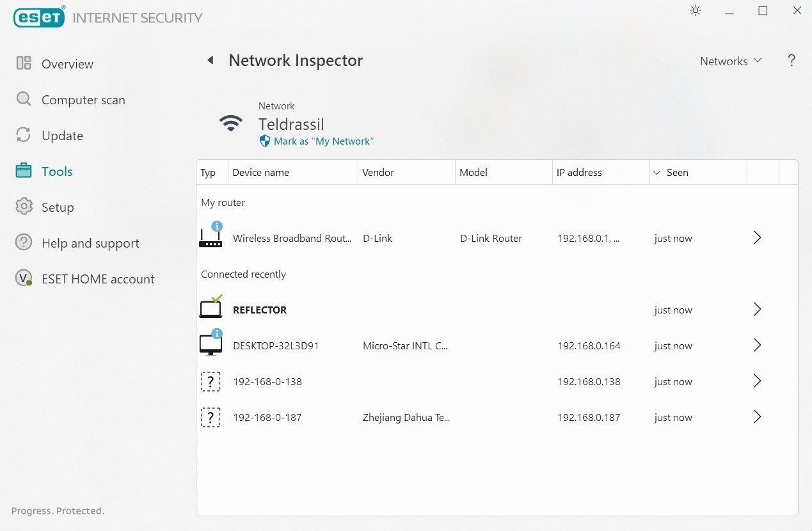Open details arrow for 192-168-0-138
This screenshot has height=531, width=812.
(757, 381)
